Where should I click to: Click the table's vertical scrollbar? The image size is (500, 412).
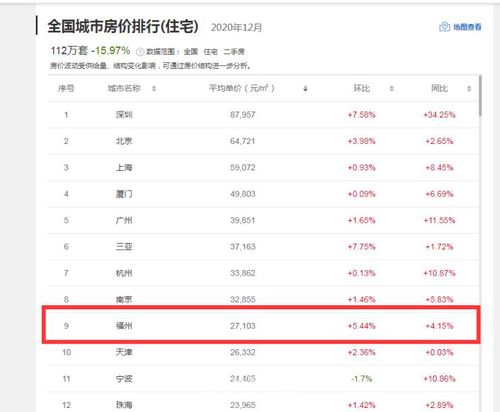point(480,96)
